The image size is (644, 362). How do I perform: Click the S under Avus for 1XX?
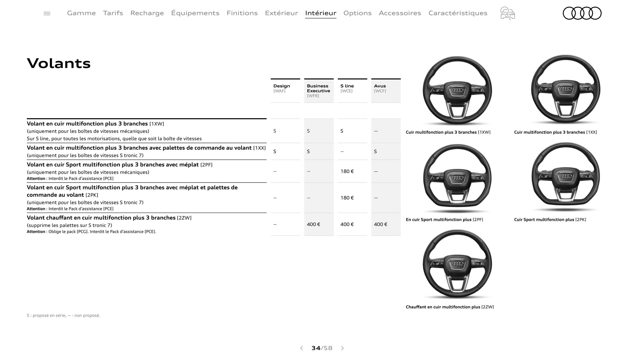pyautogui.click(x=375, y=151)
